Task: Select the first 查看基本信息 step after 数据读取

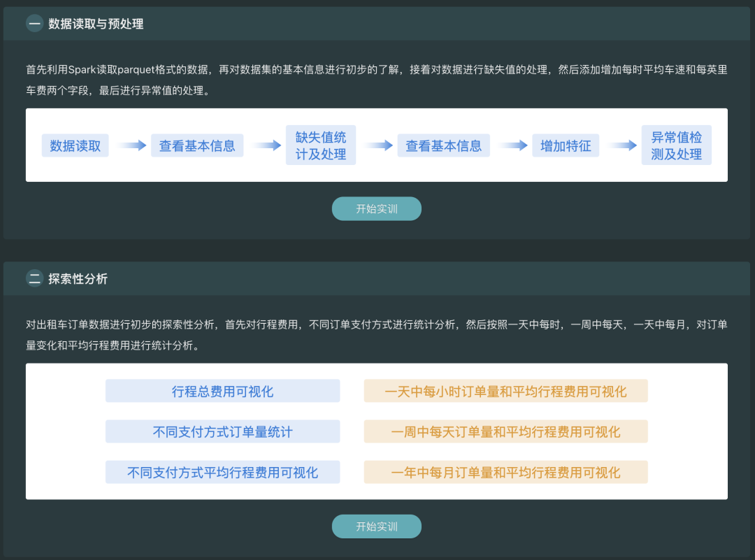Action: [x=197, y=145]
